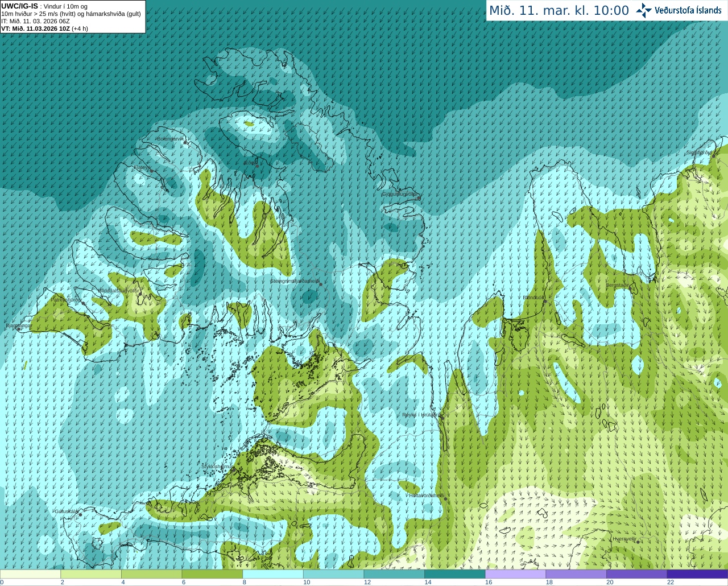The height and width of the screenshot is (586, 728).
Task: Click the legend scale value 22
Action: 671,583
